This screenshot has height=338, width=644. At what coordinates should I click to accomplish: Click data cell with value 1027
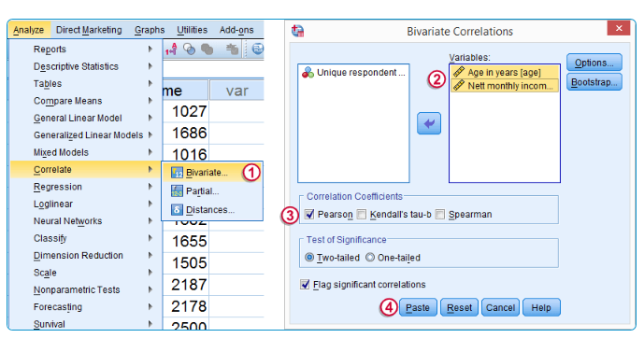click(186, 111)
